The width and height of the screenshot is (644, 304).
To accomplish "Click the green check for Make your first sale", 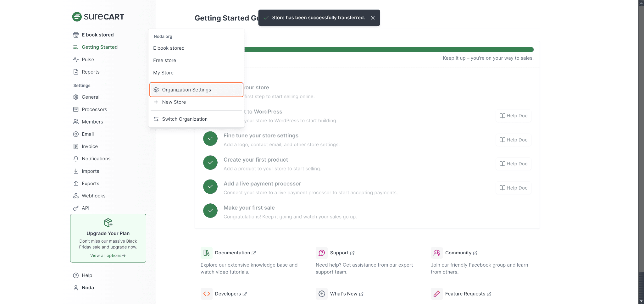I will pos(210,211).
